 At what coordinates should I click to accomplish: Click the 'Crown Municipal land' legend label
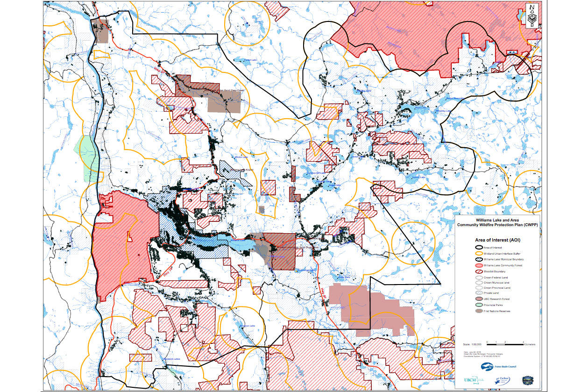click(496, 283)
